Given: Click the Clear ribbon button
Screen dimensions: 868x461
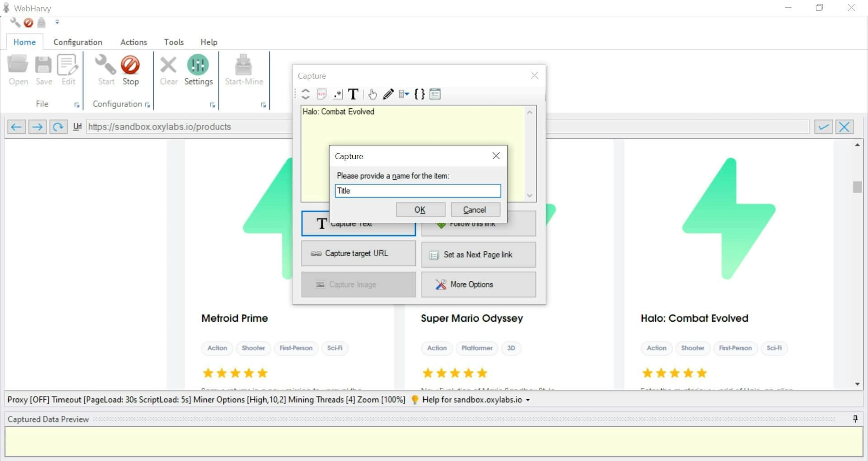Looking at the screenshot, I should pyautogui.click(x=168, y=71).
